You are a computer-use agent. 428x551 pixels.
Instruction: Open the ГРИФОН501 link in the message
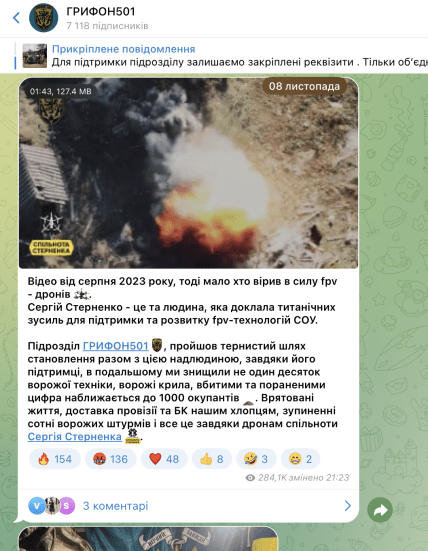pos(115,346)
